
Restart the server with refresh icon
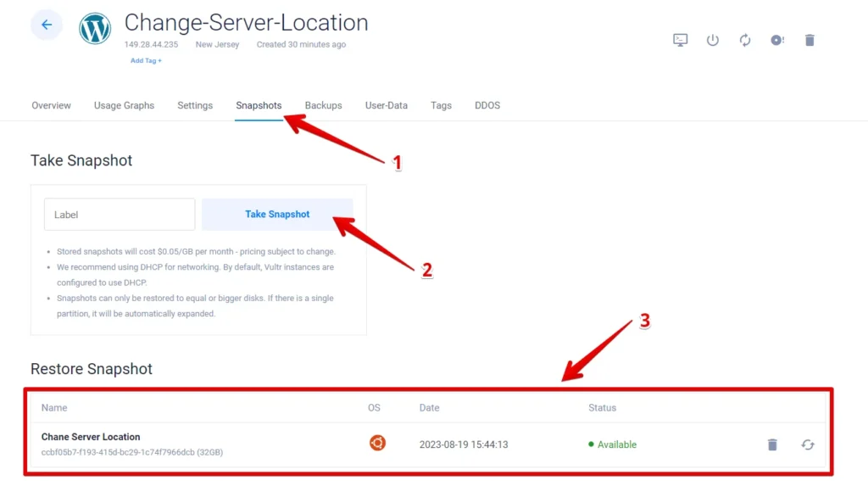745,40
